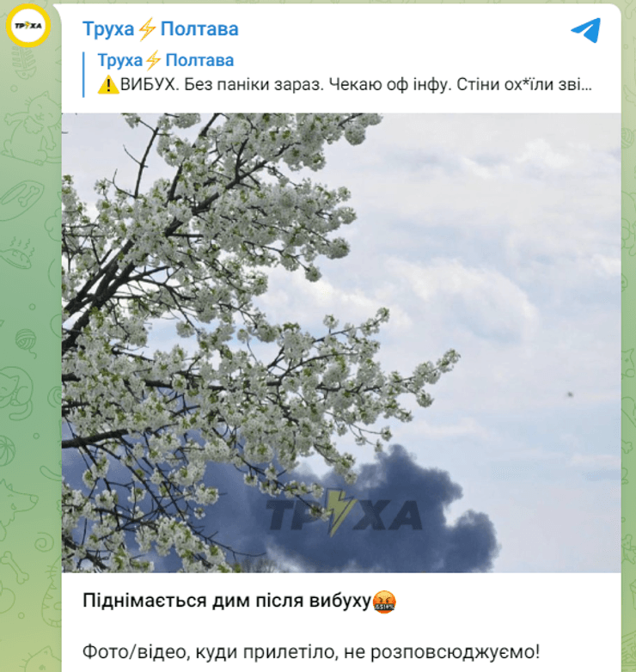This screenshot has width=636, height=672.
Task: Open the quoted Труха Полтава channel name
Action: point(165,60)
